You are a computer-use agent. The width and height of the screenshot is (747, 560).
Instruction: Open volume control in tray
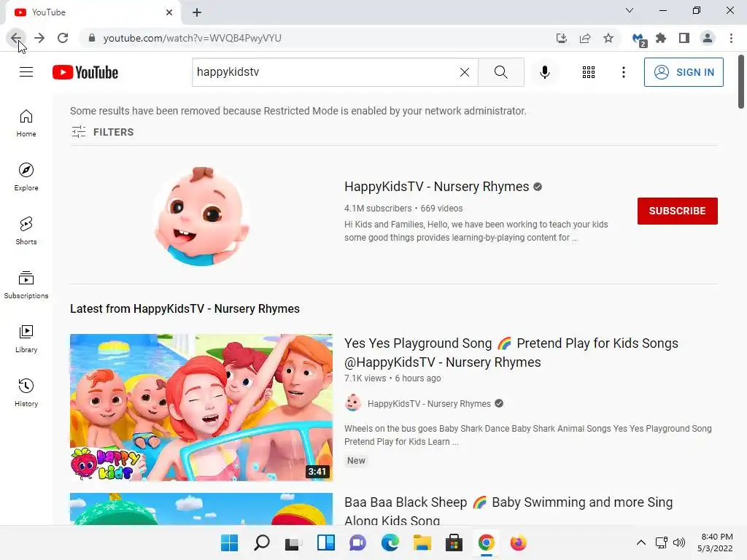[x=679, y=542]
